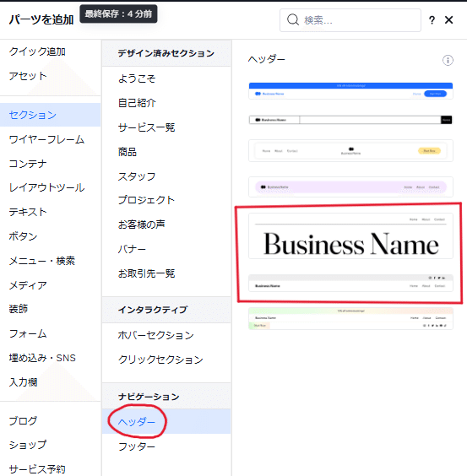
Task: Choose the large Business Name header design
Action: tap(350, 235)
